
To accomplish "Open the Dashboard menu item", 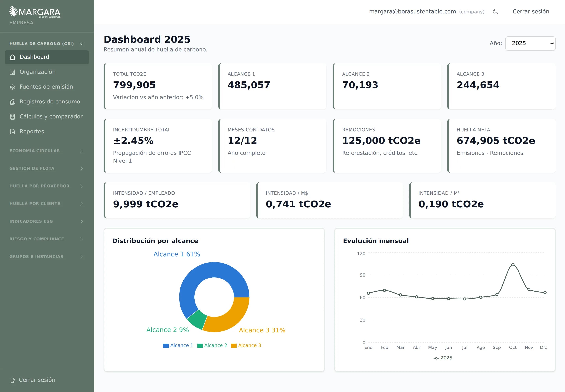I will tap(47, 57).
